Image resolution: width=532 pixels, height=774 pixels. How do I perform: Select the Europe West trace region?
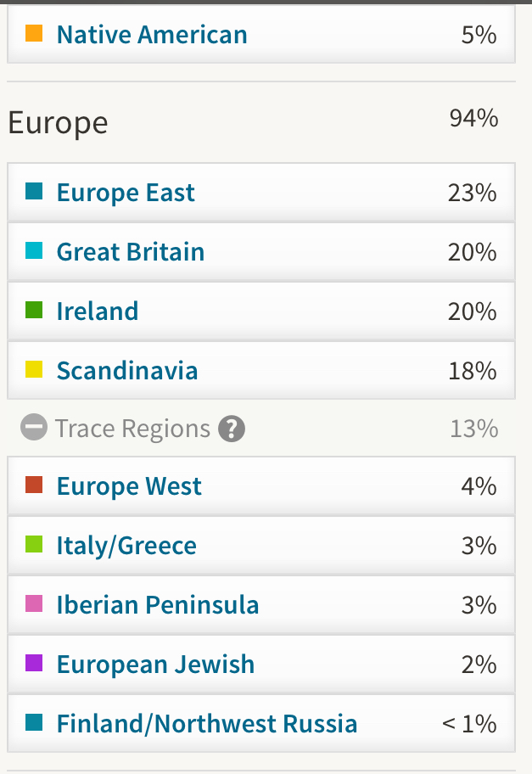coord(261,486)
